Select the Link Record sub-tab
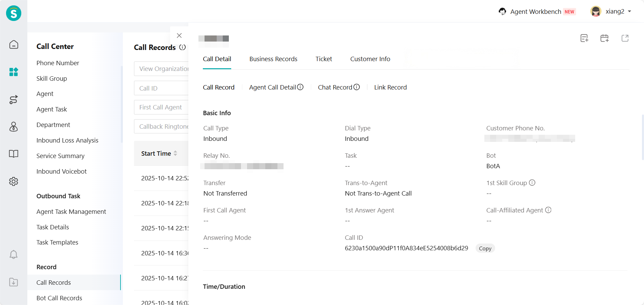 390,87
